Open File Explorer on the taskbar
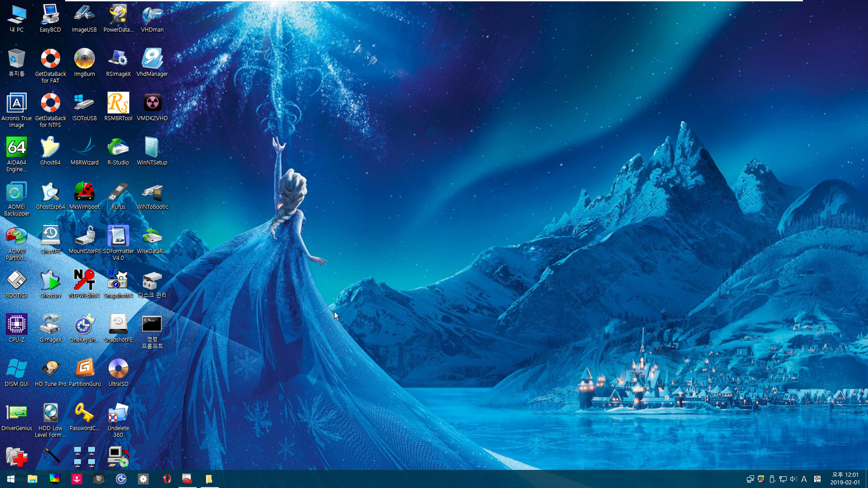 pyautogui.click(x=32, y=479)
